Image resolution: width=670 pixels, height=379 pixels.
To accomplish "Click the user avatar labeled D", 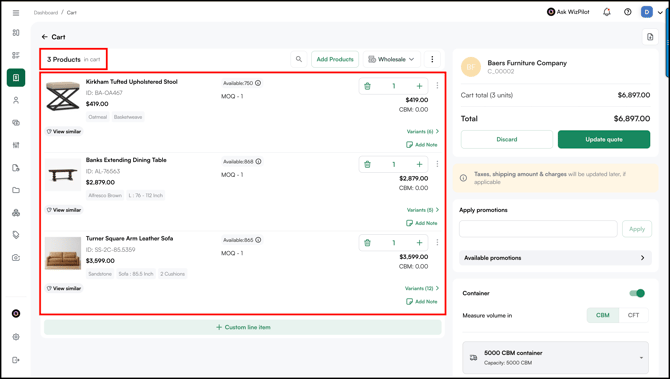I will (x=646, y=12).
